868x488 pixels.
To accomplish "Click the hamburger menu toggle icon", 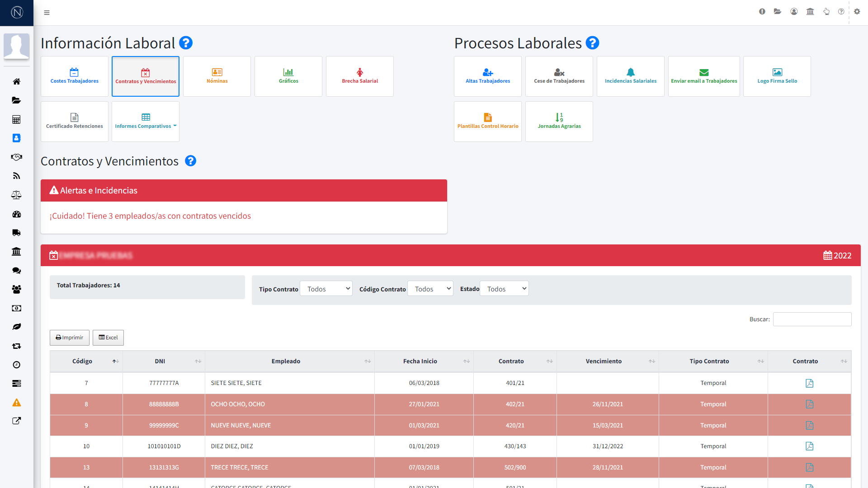I will [x=47, y=13].
